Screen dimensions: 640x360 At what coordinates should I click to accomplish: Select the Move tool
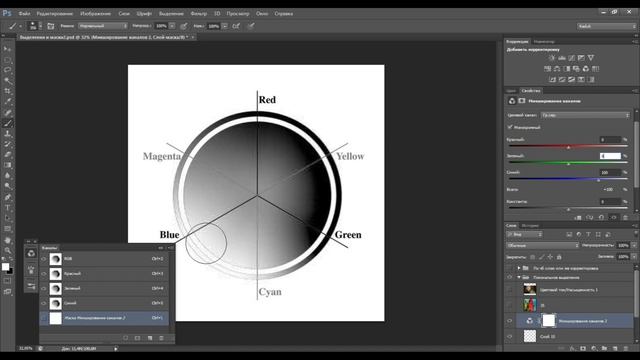(x=7, y=49)
